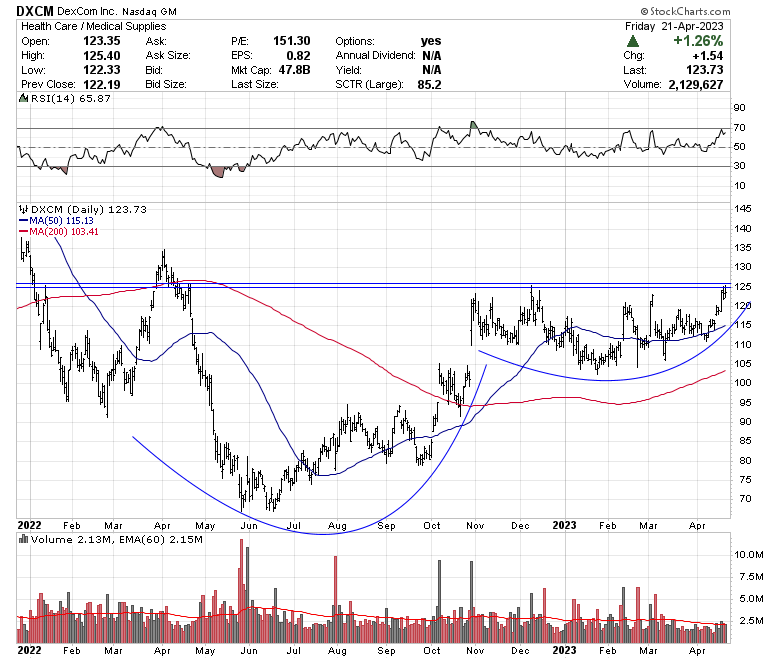This screenshot has height=659, width=780.
Task: Click the green up-triangle change indicator
Action: point(632,41)
